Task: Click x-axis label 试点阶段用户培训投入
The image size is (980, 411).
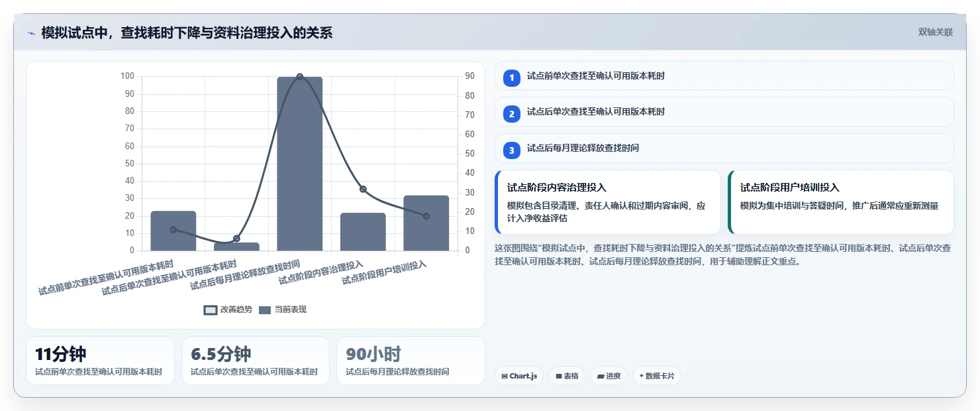Action: 384,272
